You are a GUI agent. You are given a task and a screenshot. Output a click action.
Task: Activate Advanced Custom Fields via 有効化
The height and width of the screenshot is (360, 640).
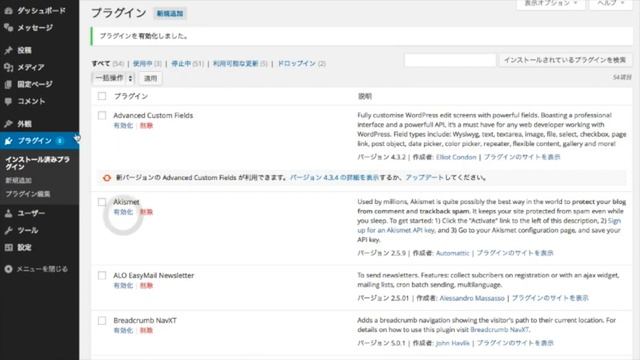[123, 126]
